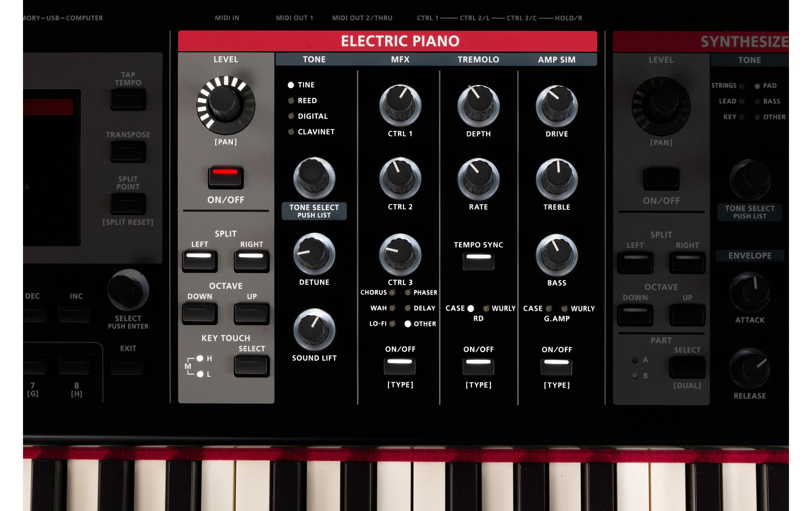Adjust the tremolo DEPTH knob
This screenshot has height=511, width=812.
click(478, 106)
